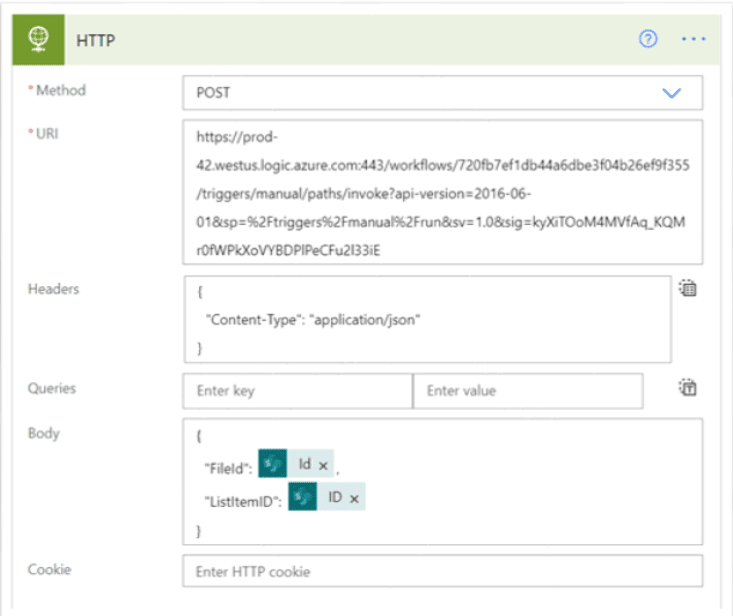
Task: Select the 'Id' dynamic content token
Action: [304, 465]
